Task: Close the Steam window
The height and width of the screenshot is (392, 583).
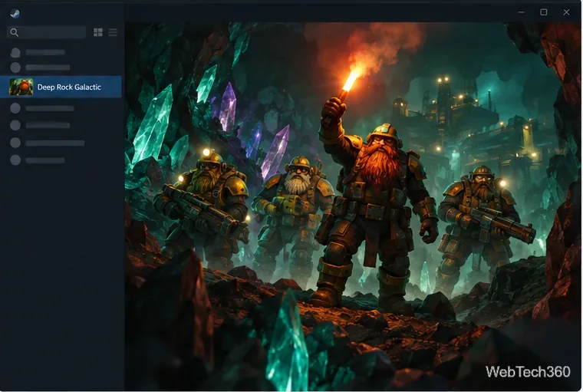Action: pyautogui.click(x=566, y=12)
